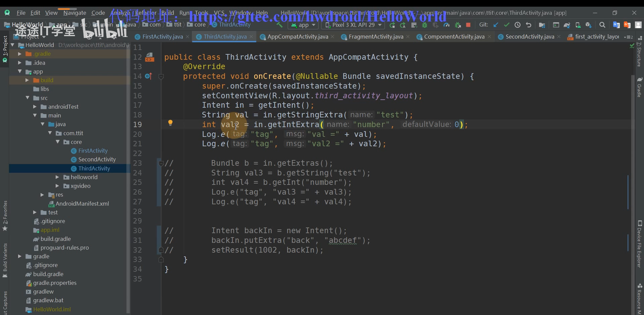Expand the .gradle folder
This screenshot has width=644, height=315.
[20, 54]
